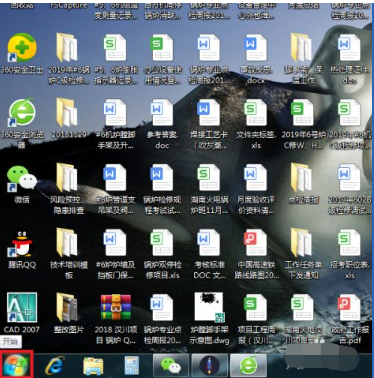Viewport: 374px width, 378px height.
Task: Open the Calculator taskbar icon
Action: click(132, 366)
